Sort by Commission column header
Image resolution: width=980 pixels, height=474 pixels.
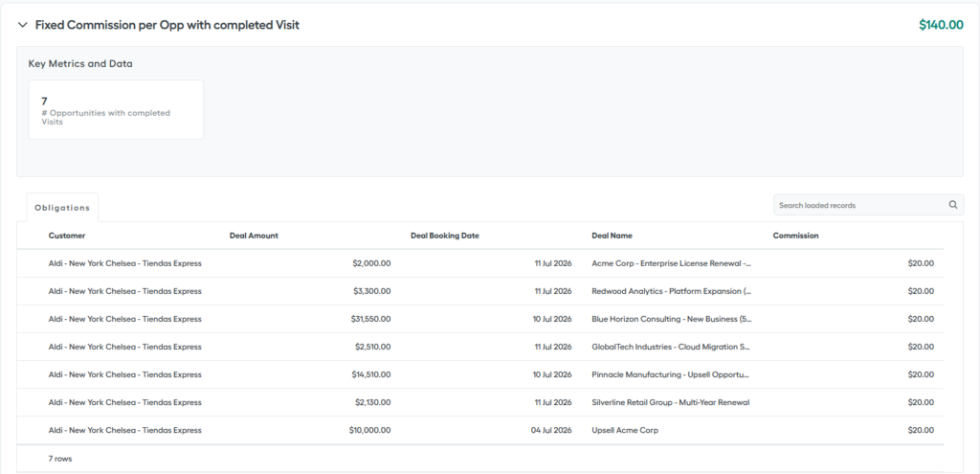[795, 236]
